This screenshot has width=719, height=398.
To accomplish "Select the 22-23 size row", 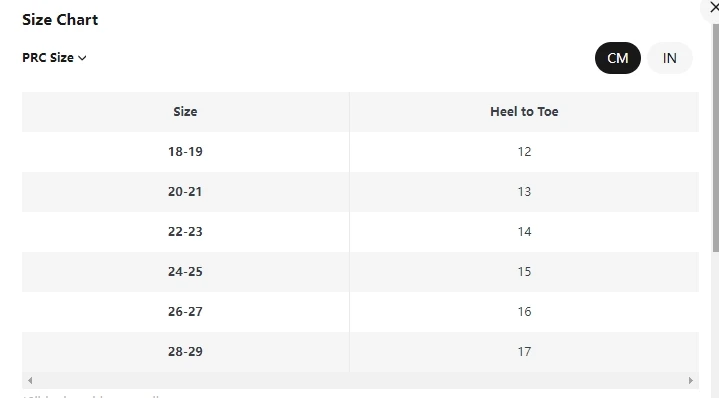I will point(360,232).
